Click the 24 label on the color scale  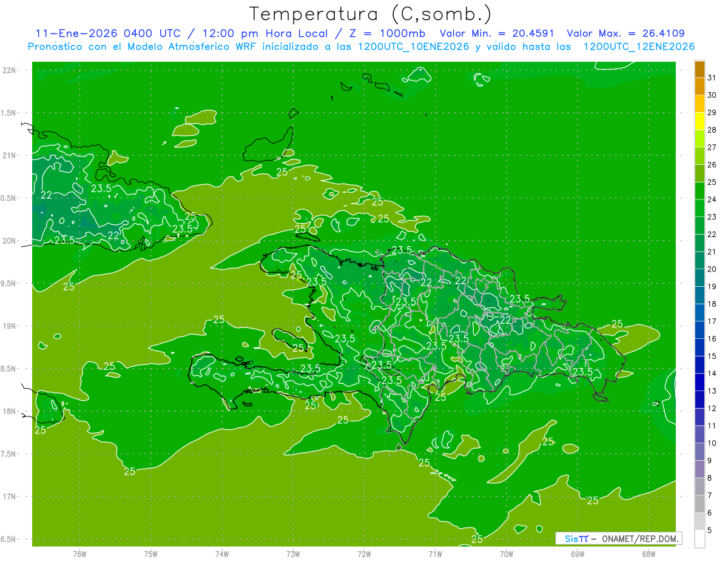tap(712, 199)
